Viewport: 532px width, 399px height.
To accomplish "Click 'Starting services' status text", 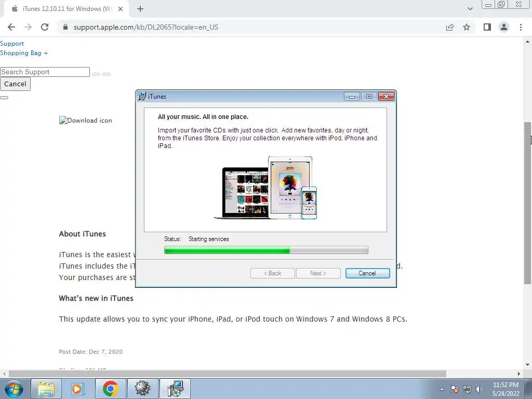I will pos(209,239).
